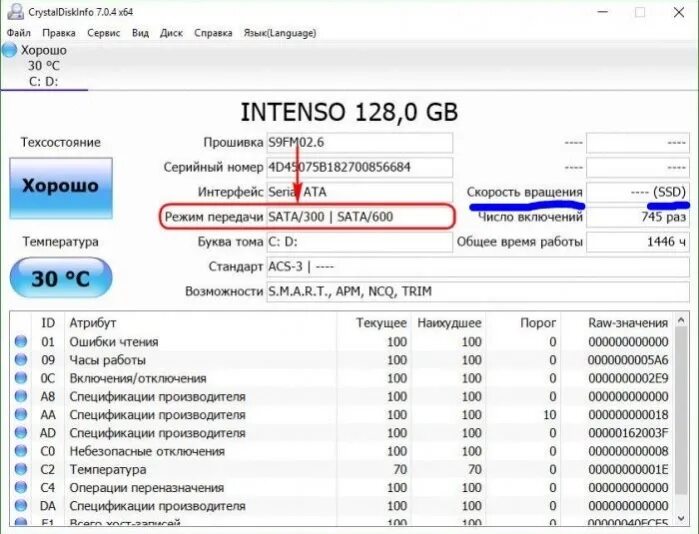Click the status orb for attribute DA
Screen dimensions: 699x534
tap(21, 505)
